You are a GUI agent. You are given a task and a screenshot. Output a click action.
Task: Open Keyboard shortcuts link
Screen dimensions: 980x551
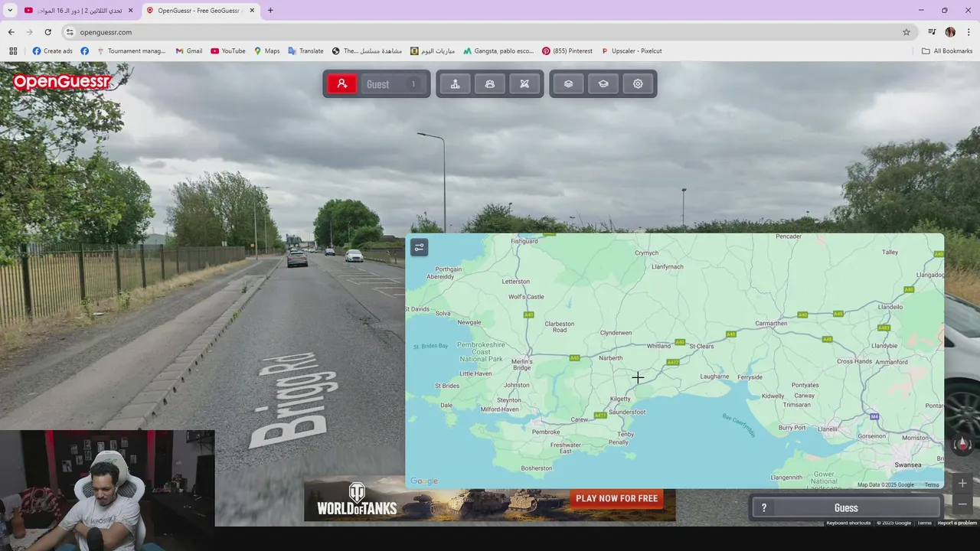[848, 523]
